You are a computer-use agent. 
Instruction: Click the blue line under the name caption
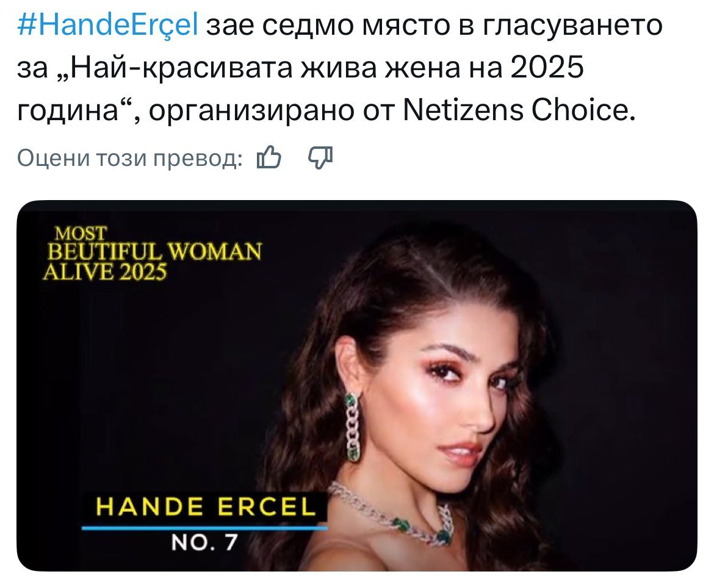204,527
